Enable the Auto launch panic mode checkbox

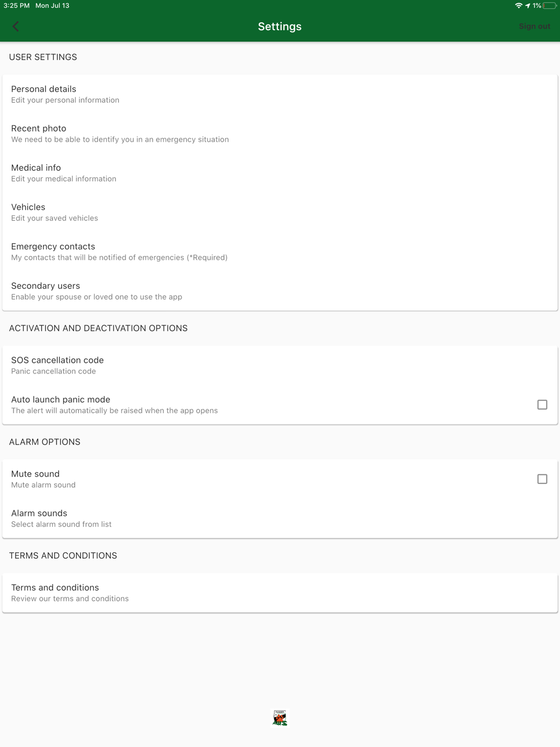pos(542,404)
